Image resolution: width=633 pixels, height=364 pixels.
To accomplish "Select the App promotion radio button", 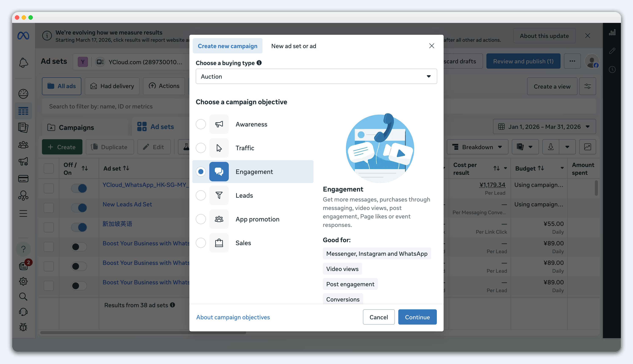I will (x=201, y=219).
